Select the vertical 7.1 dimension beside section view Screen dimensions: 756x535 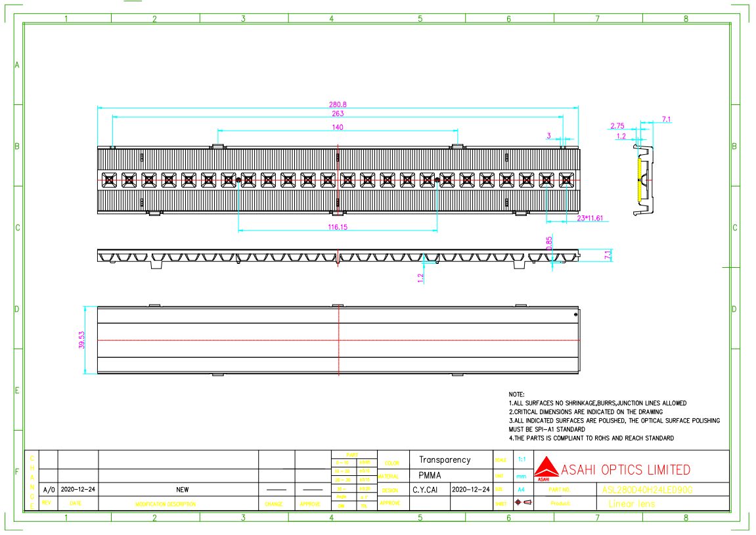point(608,255)
